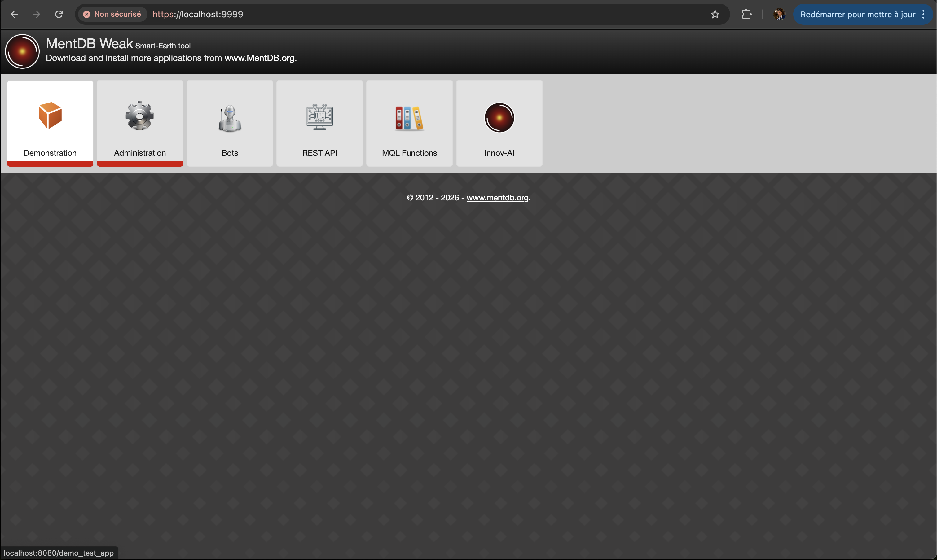Open the MQL Functions binders icon
The width and height of the screenshot is (937, 560).
(x=409, y=118)
